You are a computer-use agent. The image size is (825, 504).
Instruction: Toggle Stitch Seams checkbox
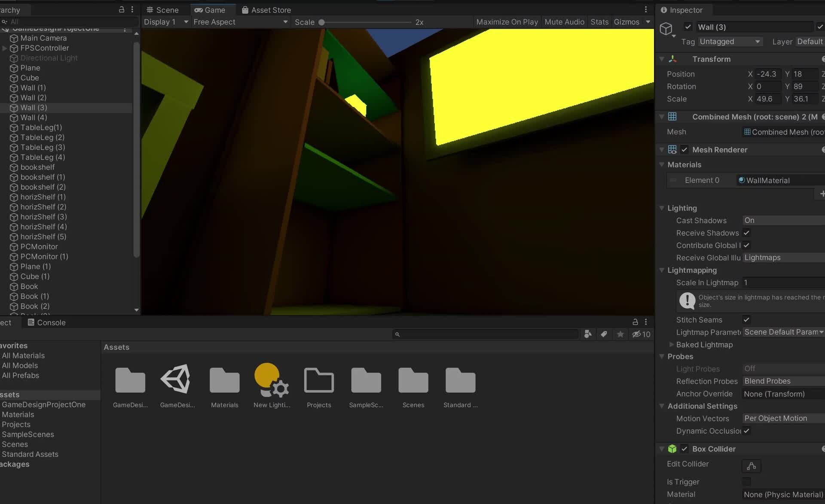746,319
